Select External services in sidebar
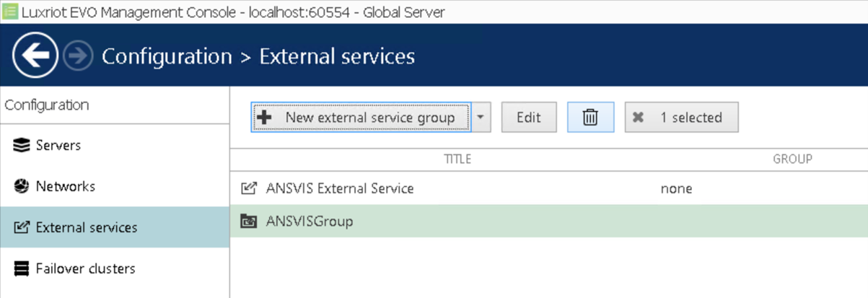 click(86, 228)
